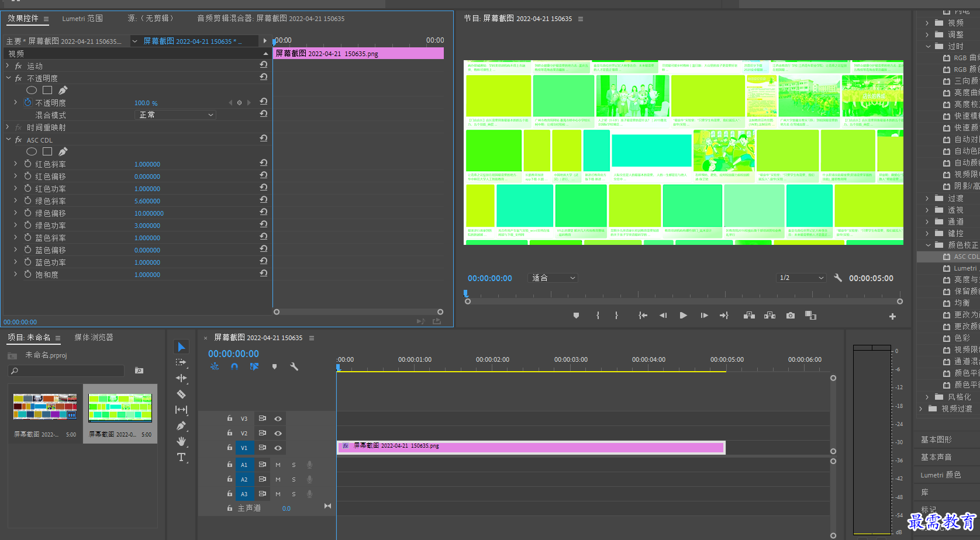Open 项目 panel menu icon
Image resolution: width=980 pixels, height=540 pixels.
click(x=58, y=338)
